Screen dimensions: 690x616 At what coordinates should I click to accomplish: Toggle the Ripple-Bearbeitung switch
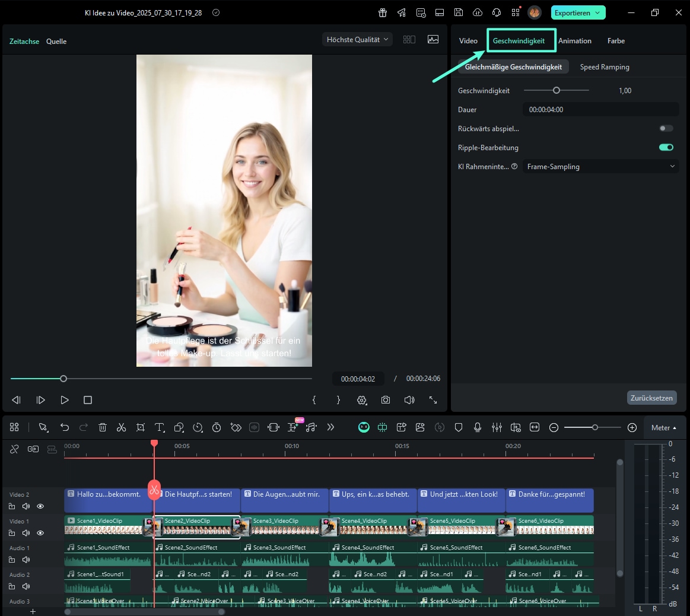(x=666, y=147)
